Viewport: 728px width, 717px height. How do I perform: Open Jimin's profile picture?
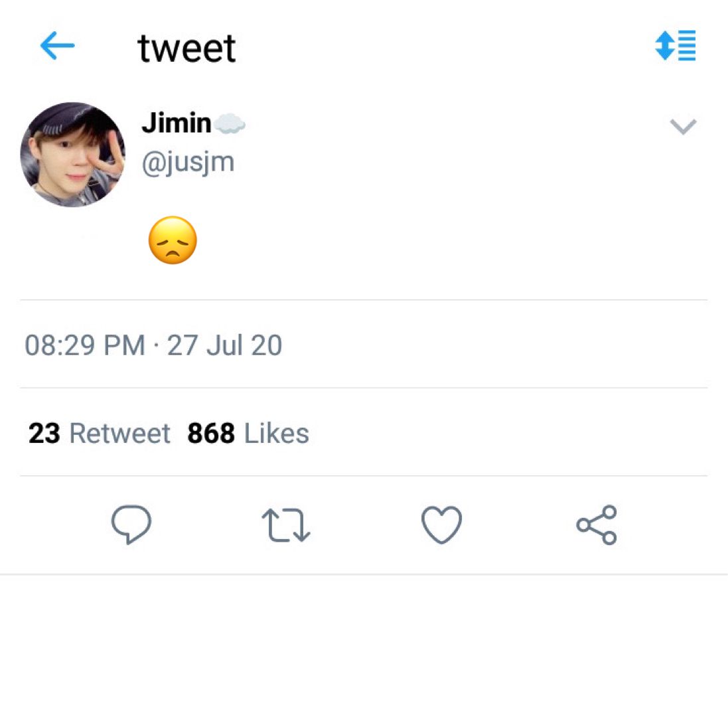click(73, 155)
